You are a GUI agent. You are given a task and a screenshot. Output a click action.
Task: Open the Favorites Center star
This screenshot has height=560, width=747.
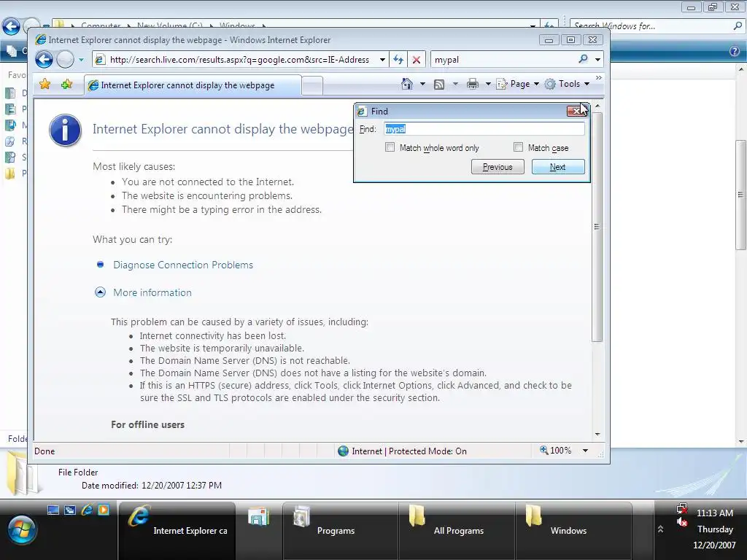click(44, 85)
